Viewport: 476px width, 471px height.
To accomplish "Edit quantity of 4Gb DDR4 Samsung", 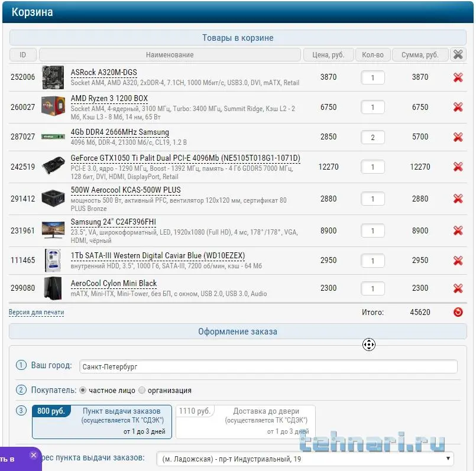I will pyautogui.click(x=373, y=137).
